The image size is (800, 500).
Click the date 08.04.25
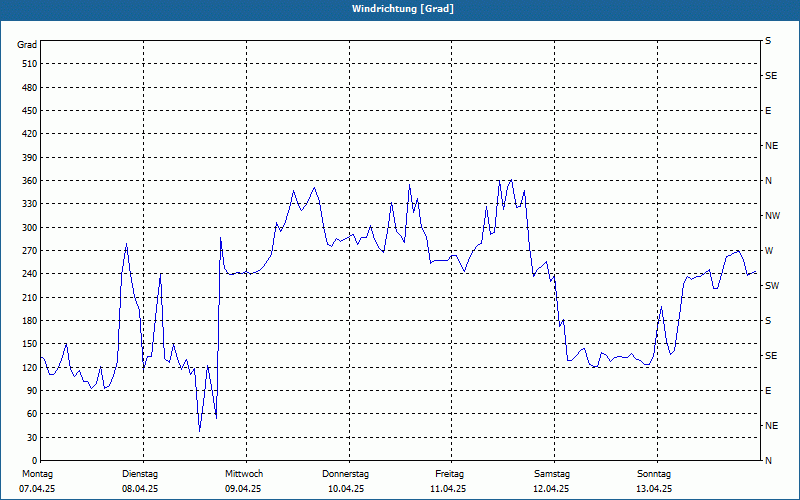tap(140, 489)
